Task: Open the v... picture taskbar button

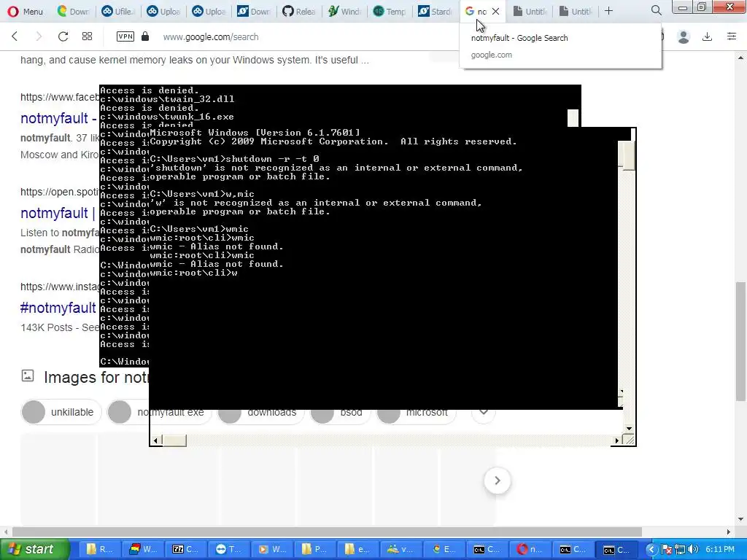Action: point(400,549)
